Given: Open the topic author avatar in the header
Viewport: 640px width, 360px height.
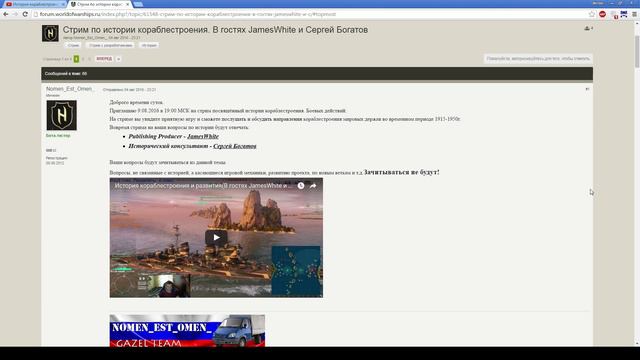Looking at the screenshot, I should pyautogui.click(x=50, y=33).
